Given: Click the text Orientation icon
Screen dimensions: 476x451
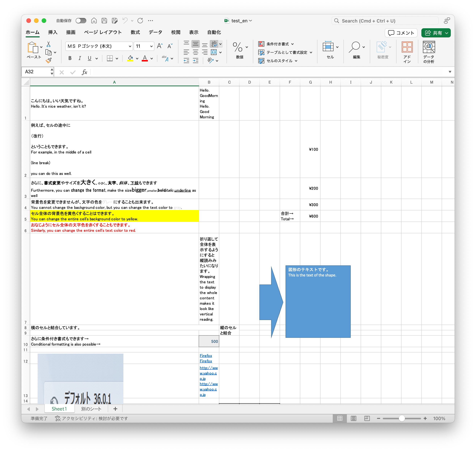Looking at the screenshot, I should point(210,61).
